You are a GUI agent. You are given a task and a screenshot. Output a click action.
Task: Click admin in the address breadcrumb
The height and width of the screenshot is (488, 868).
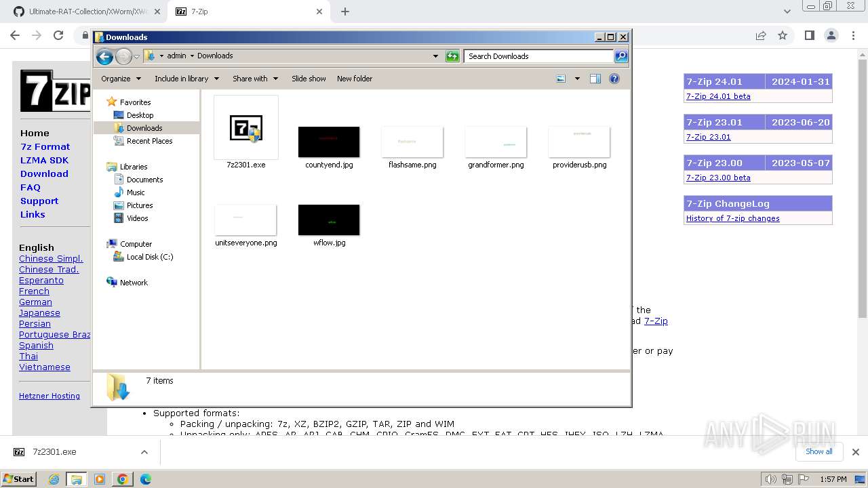(176, 56)
